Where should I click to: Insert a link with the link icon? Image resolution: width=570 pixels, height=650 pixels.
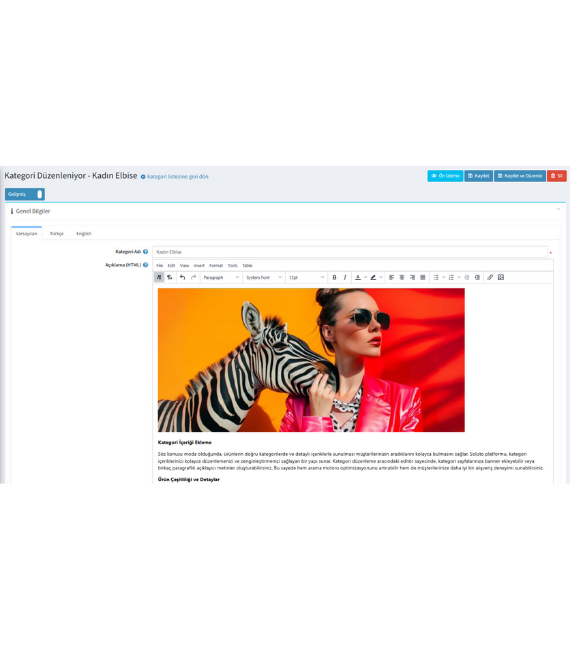[490, 277]
